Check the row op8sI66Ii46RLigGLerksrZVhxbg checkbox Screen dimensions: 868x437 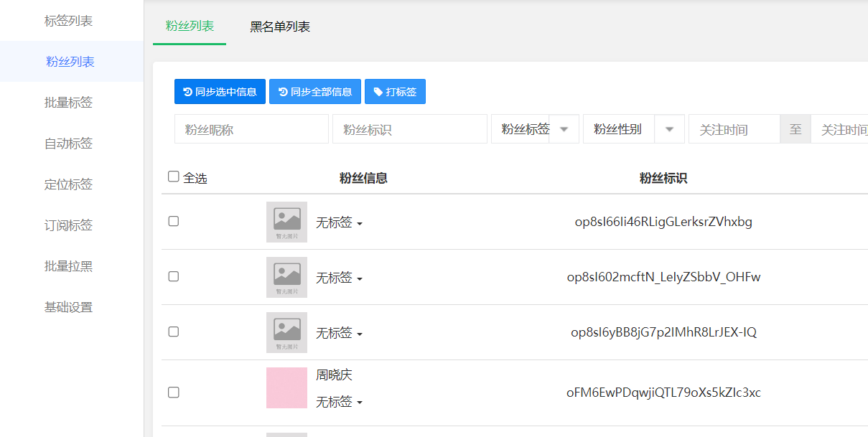(x=174, y=221)
